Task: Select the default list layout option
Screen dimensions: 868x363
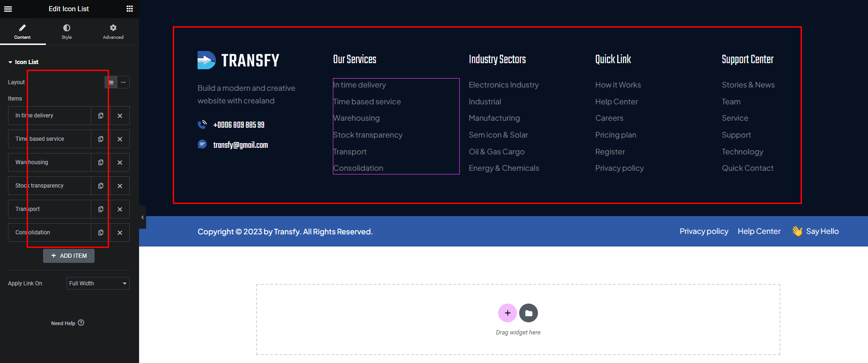Action: (111, 82)
